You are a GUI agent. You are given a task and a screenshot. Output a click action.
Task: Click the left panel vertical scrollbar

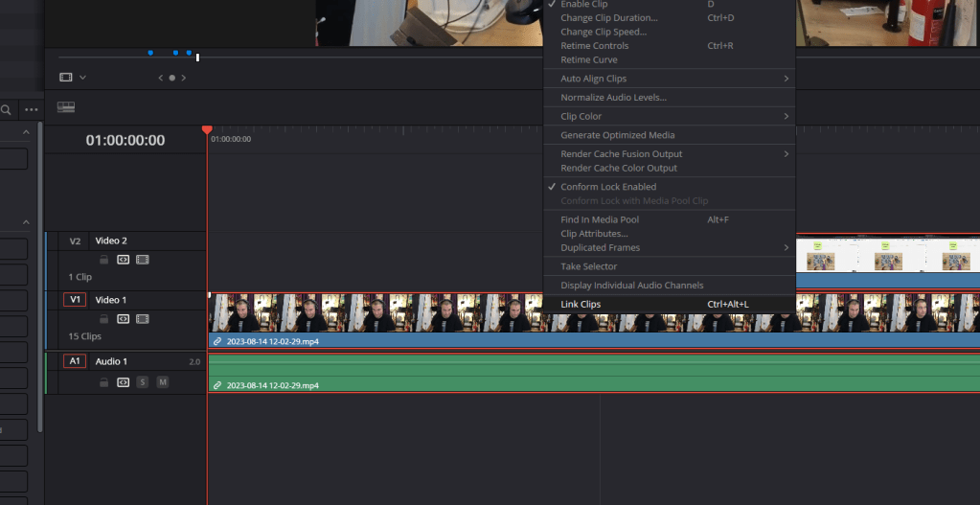[x=40, y=276]
